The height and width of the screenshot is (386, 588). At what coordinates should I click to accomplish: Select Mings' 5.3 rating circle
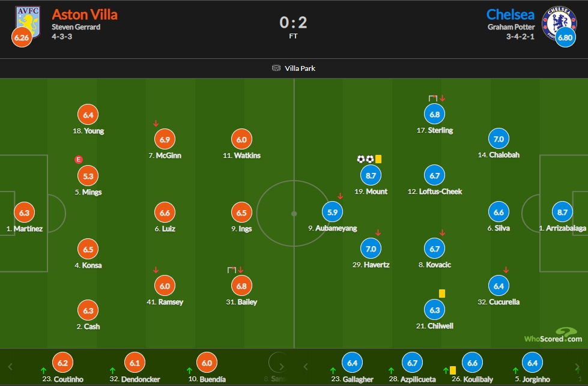tap(88, 176)
